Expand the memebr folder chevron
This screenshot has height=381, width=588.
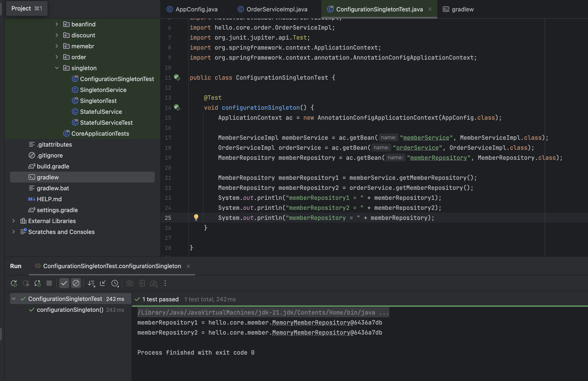(x=57, y=46)
